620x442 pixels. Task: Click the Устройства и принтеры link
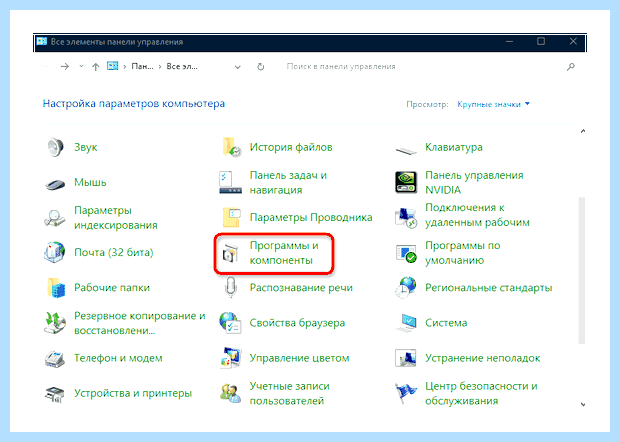coord(133,393)
